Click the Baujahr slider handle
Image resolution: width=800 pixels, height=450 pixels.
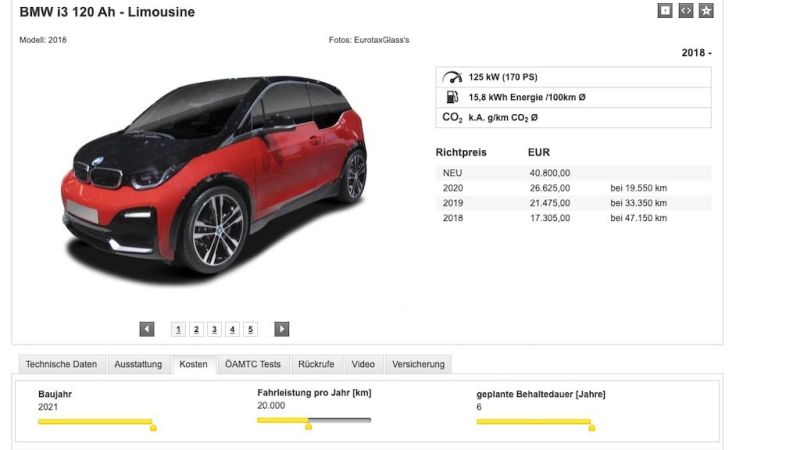[x=153, y=428]
